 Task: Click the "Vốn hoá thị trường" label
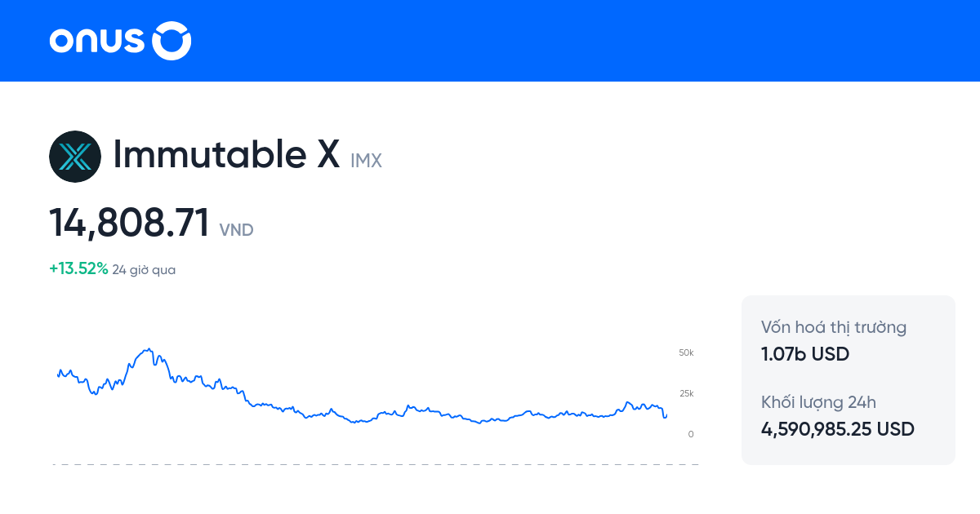point(834,328)
